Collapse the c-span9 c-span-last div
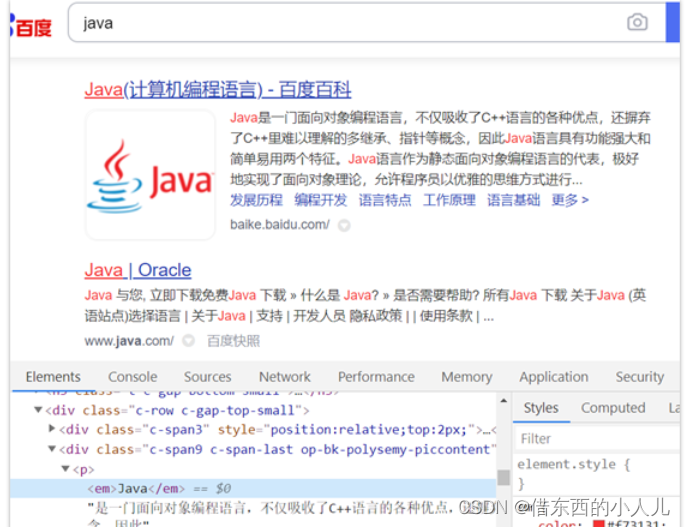This screenshot has height=527, width=685. click(52, 449)
